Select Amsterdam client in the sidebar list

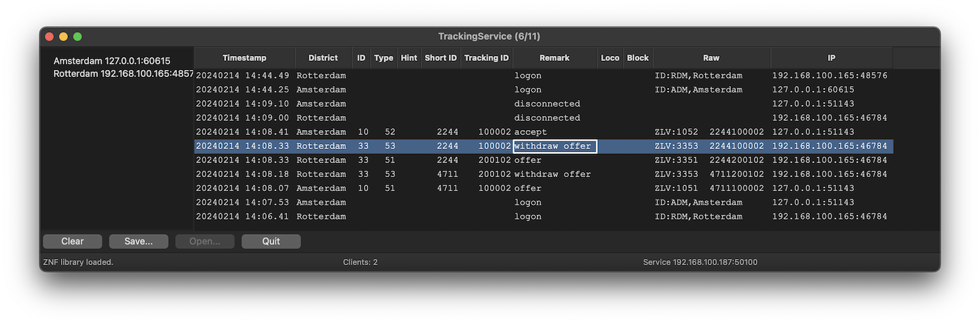[x=112, y=61]
